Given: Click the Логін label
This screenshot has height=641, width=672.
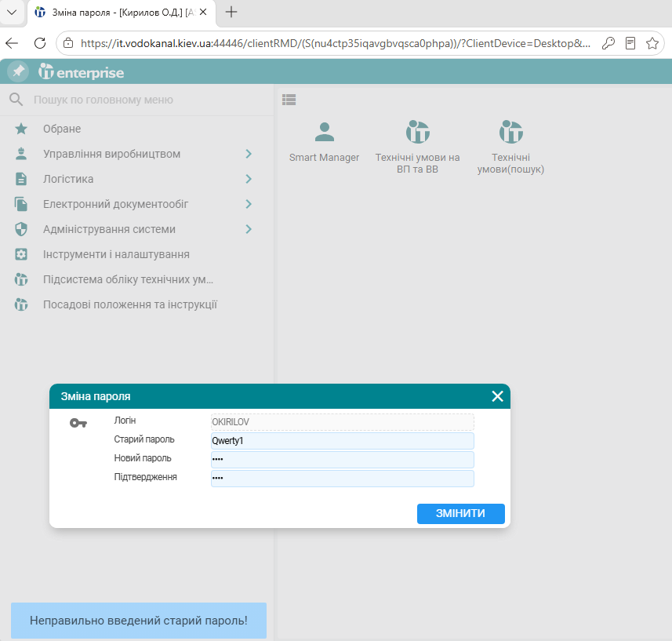Looking at the screenshot, I should coord(125,421).
